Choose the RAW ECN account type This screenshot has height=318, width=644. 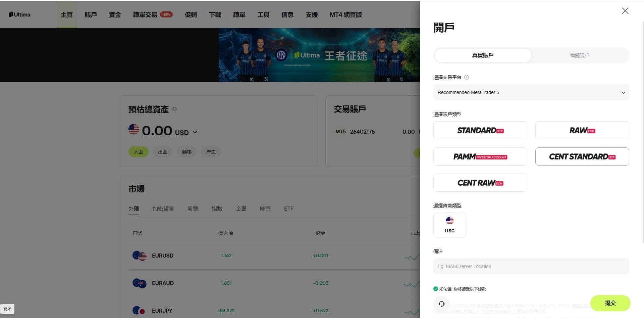click(x=582, y=130)
